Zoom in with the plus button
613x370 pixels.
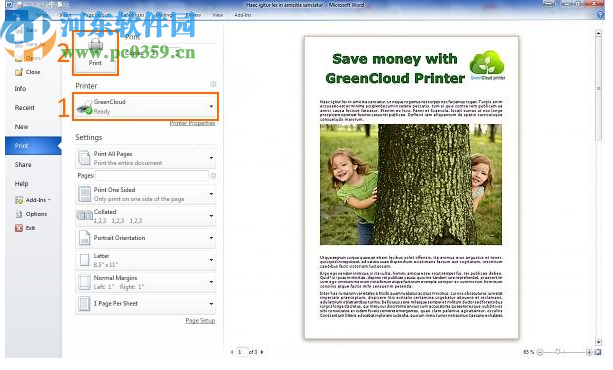[x=589, y=352]
